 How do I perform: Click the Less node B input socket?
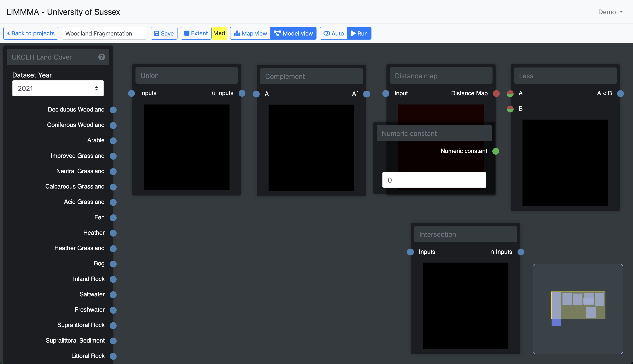coord(510,109)
